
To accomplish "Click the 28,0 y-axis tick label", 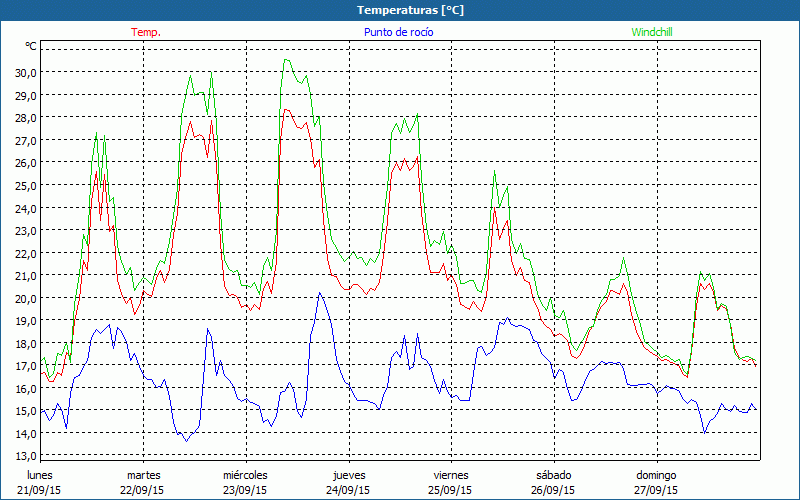I will [25, 117].
